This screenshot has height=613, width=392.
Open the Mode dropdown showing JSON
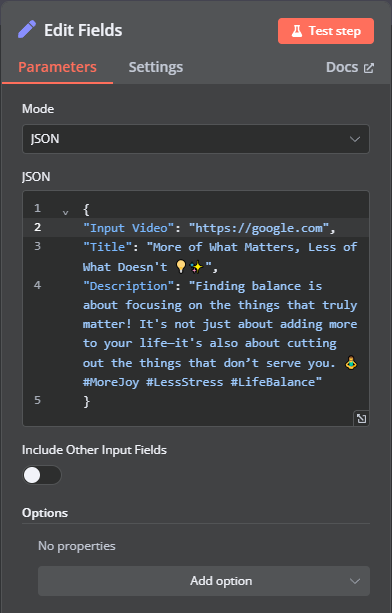click(x=196, y=139)
